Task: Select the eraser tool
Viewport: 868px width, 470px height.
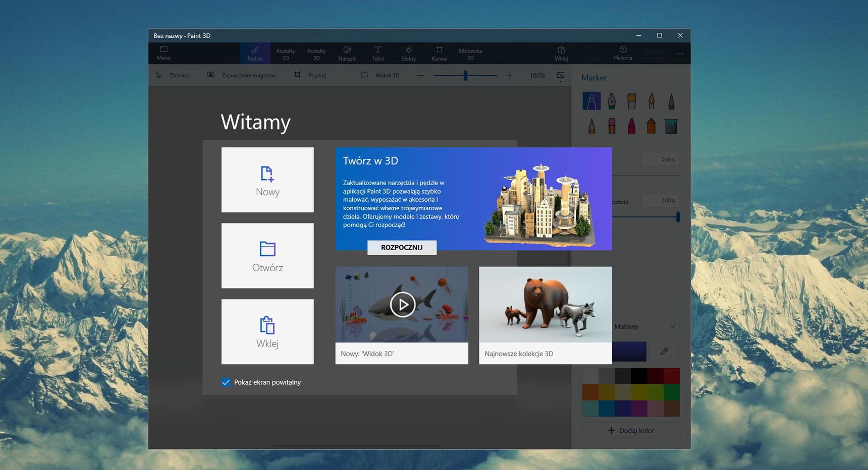Action: [612, 126]
